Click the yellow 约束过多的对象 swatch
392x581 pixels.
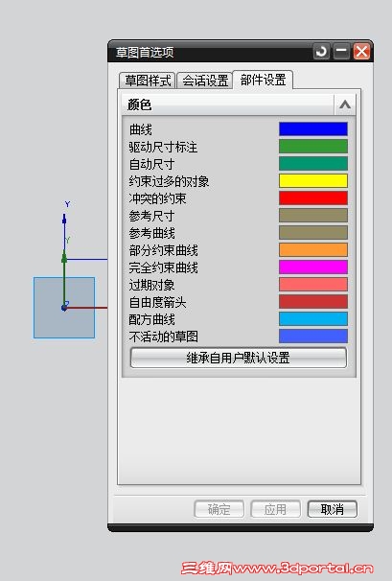(x=313, y=181)
